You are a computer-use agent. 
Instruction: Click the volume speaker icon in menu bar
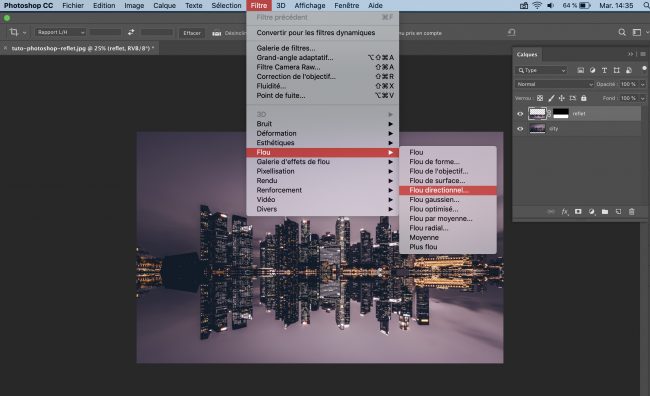pos(551,5)
